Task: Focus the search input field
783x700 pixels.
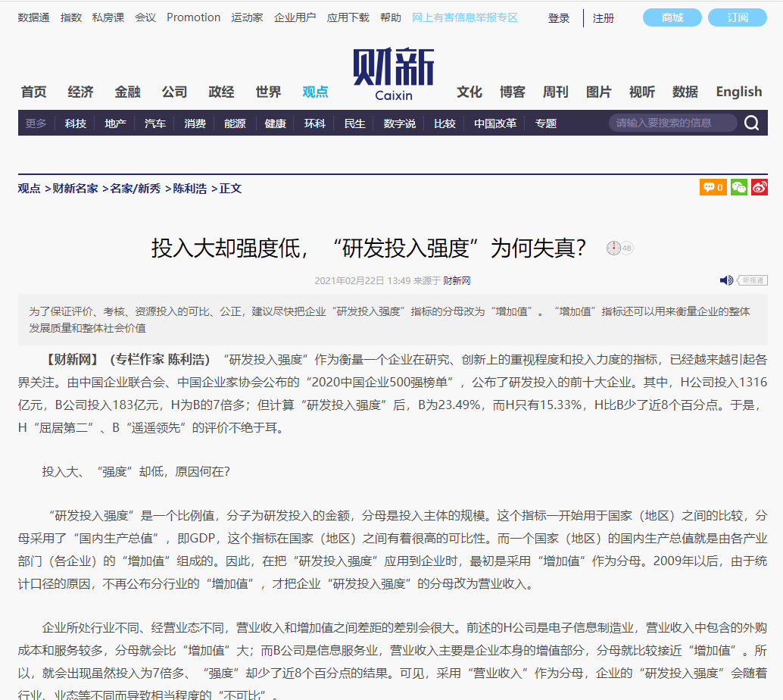Action: [670, 123]
